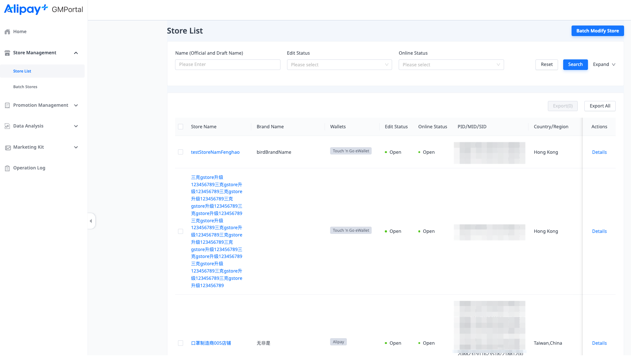Focus the store Name input field
Viewport: 631px width, 364px height.
tap(228, 64)
